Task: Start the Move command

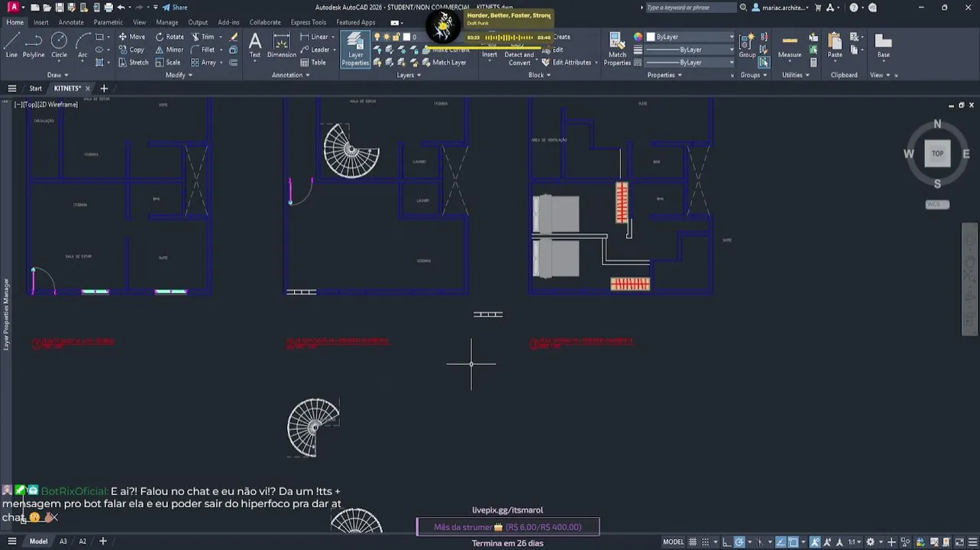Action: pos(131,37)
